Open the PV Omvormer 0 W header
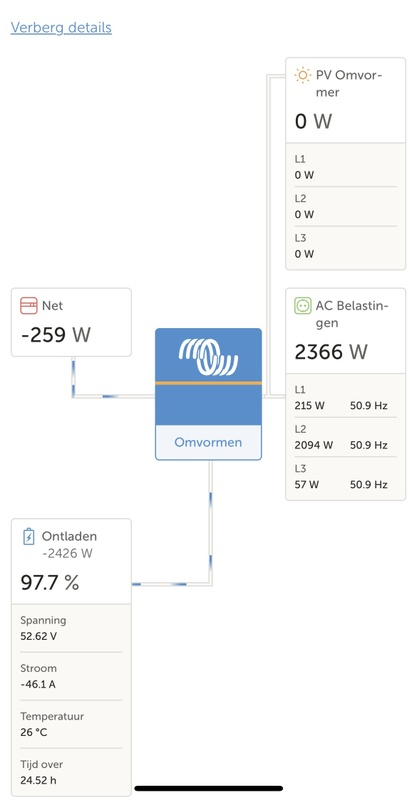Viewport: 417px width, 800px height. [x=346, y=101]
